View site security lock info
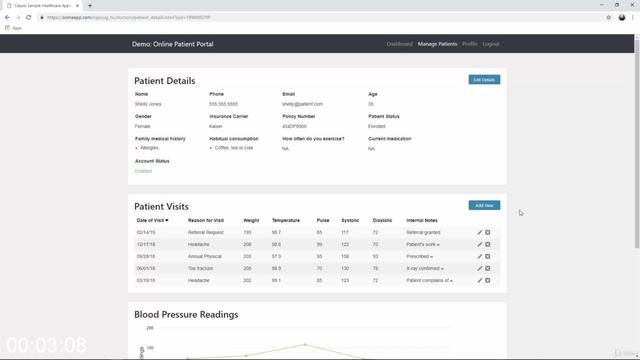The height and width of the screenshot is (360, 640). pos(42,18)
